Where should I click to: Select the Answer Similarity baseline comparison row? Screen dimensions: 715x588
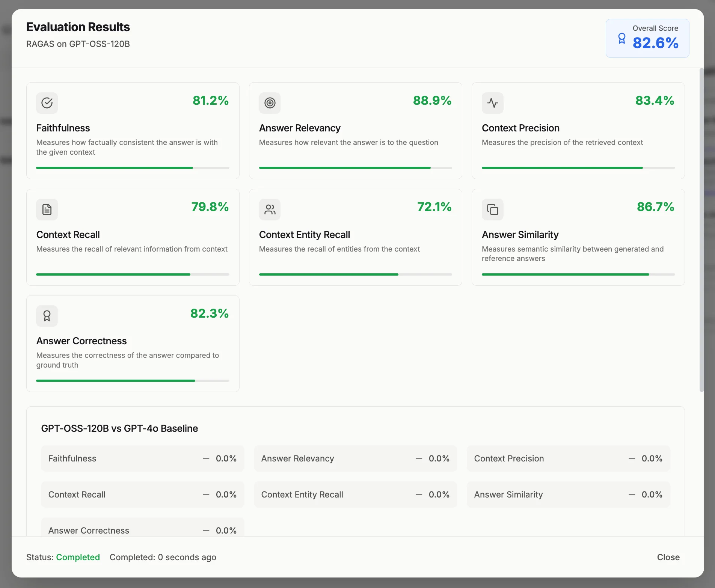(568, 495)
